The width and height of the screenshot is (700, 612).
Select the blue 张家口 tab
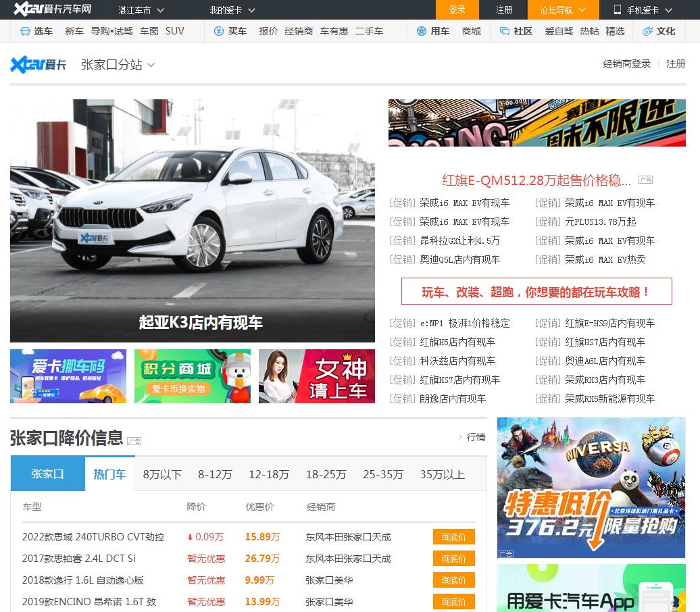(x=48, y=474)
